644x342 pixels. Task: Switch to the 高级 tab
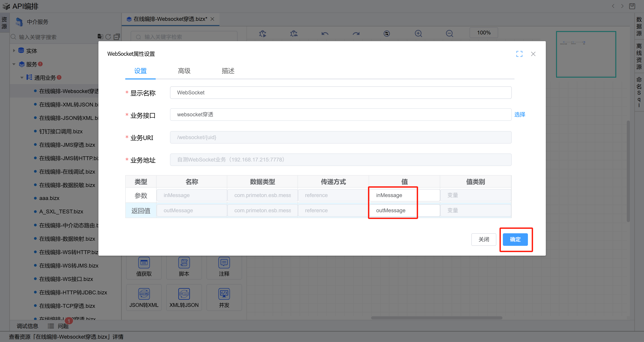click(x=184, y=71)
